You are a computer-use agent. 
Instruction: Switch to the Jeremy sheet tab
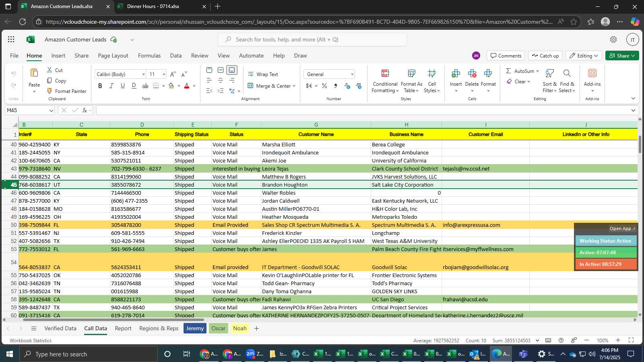click(195, 328)
